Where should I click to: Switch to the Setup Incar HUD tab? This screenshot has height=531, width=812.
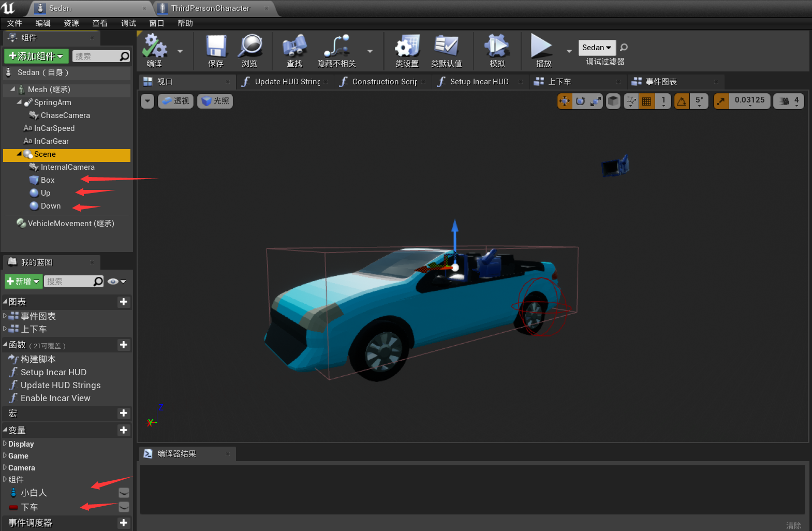479,82
